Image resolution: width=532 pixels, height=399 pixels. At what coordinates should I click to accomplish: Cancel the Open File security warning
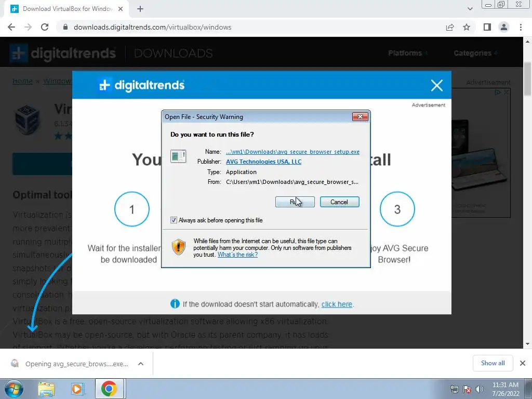click(x=339, y=202)
